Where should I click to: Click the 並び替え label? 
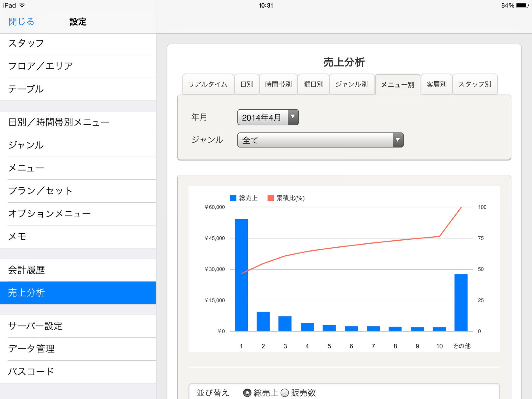coord(213,393)
